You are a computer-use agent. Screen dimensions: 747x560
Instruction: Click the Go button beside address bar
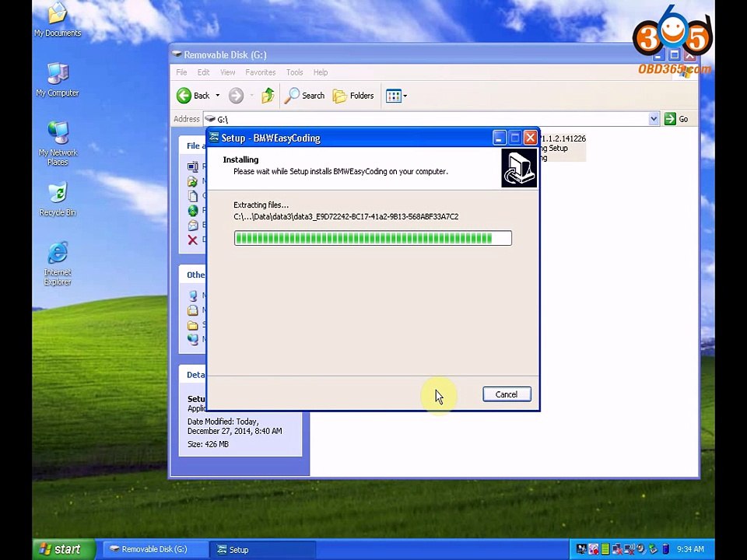tap(676, 119)
